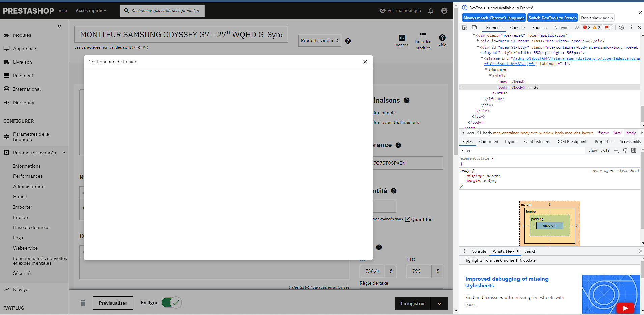Click the help icon next to Quantité
644x315 pixels.
point(393,191)
